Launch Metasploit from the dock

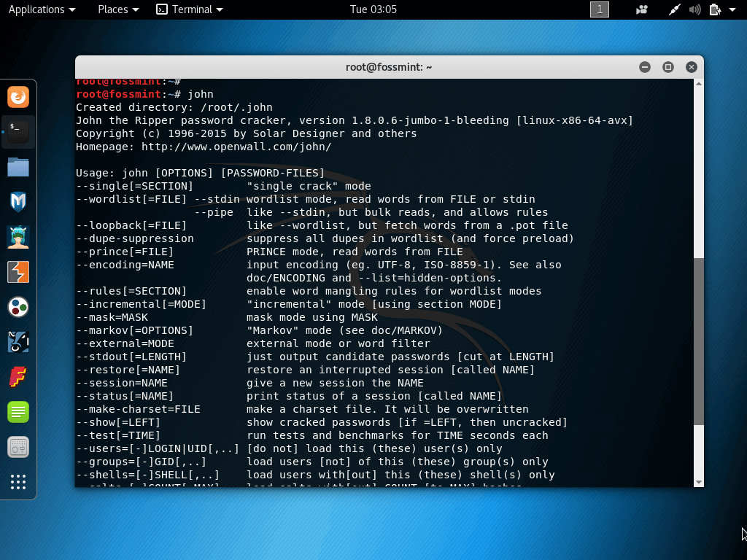pyautogui.click(x=18, y=202)
